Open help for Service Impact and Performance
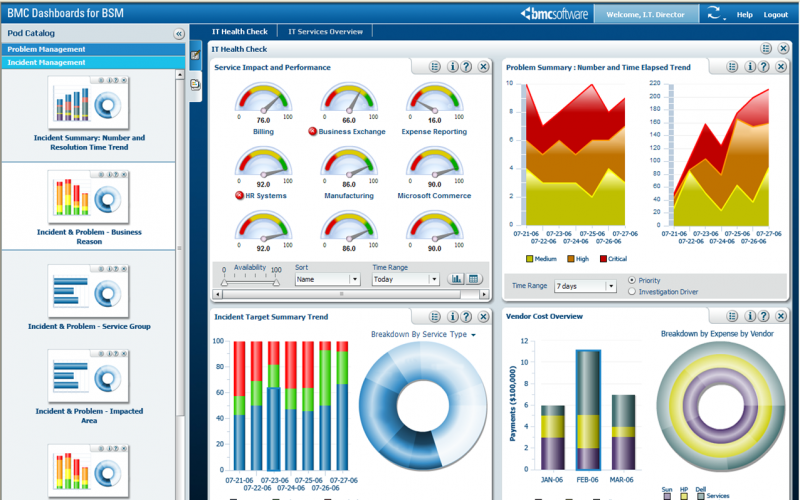This screenshot has height=500, width=800. tap(466, 66)
